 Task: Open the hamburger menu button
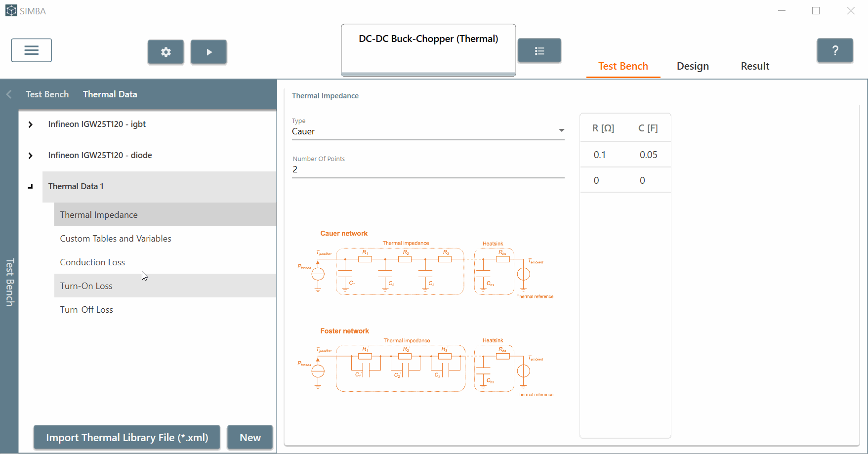click(32, 50)
